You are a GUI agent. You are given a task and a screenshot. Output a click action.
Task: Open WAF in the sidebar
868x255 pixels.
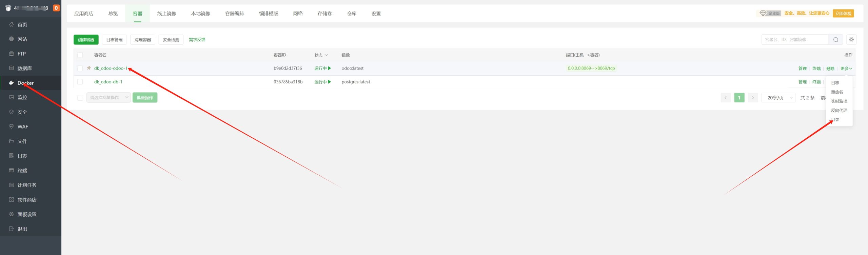pyautogui.click(x=23, y=126)
